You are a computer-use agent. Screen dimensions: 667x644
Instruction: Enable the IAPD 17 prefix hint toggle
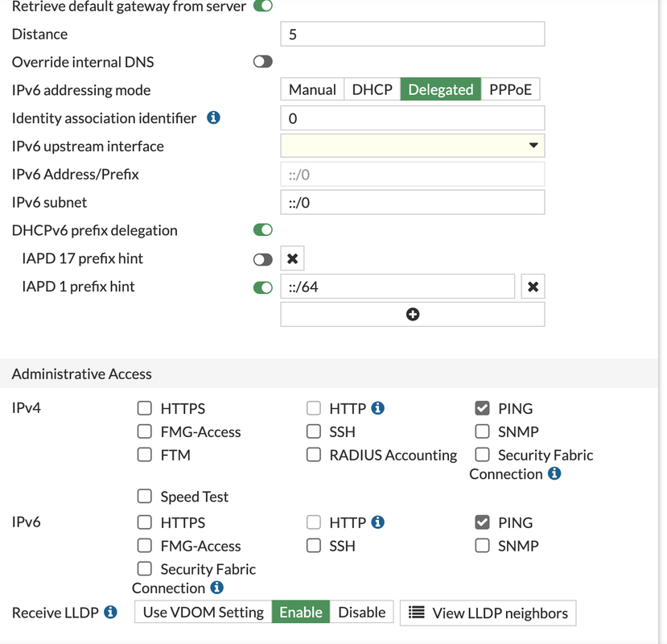(263, 259)
